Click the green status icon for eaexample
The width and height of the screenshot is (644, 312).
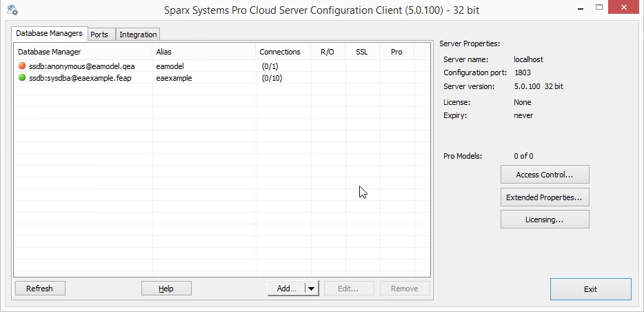click(x=22, y=78)
